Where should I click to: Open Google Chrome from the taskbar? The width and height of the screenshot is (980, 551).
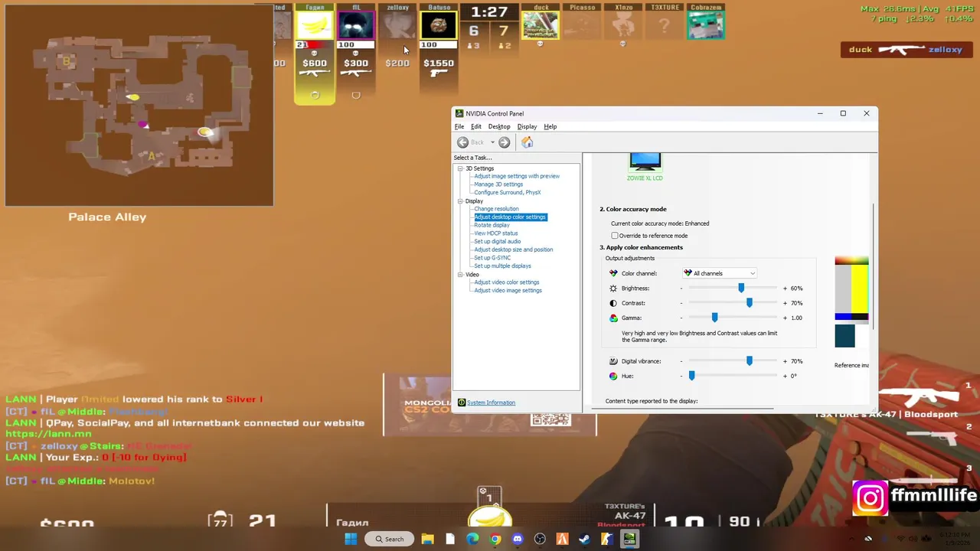click(495, 539)
